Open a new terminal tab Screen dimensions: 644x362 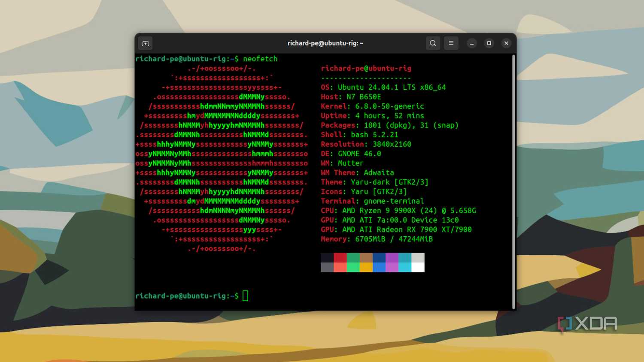146,43
